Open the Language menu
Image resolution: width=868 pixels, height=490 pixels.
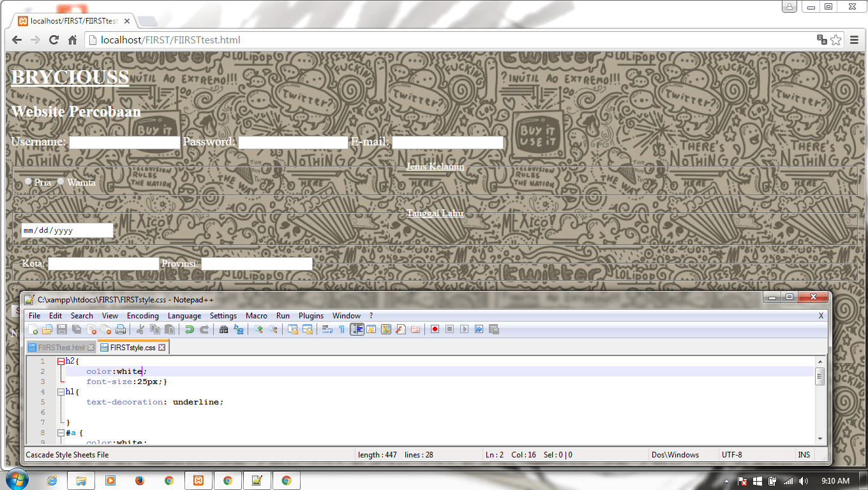[x=184, y=316]
